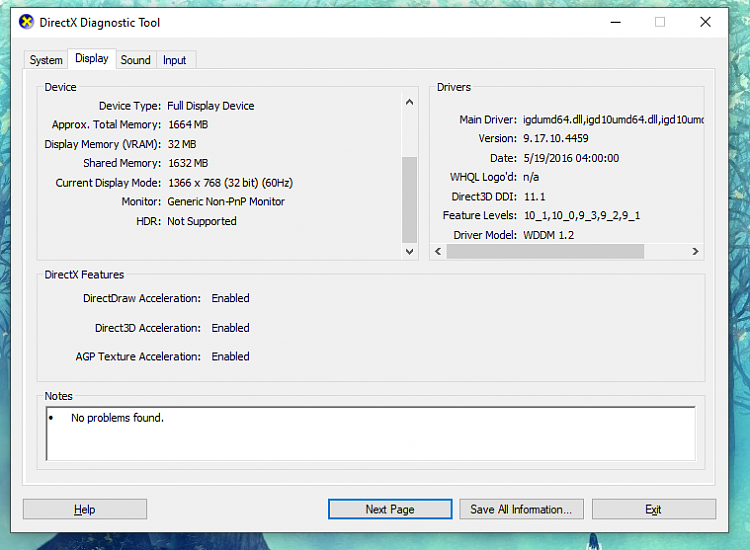Viewport: 750px width, 550px height.
Task: Select the text 'Full Display Device'
Action: (x=210, y=106)
